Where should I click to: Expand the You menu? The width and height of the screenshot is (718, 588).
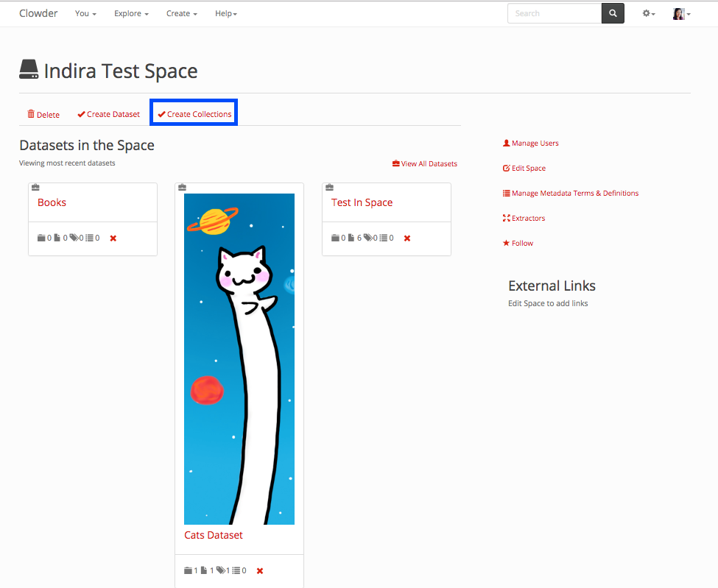(x=85, y=13)
